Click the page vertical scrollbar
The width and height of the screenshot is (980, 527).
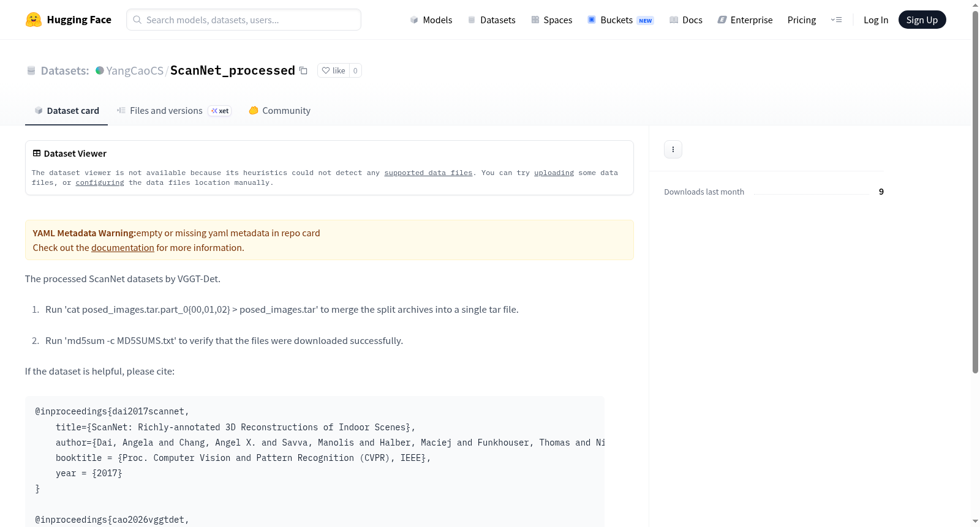pos(975,192)
